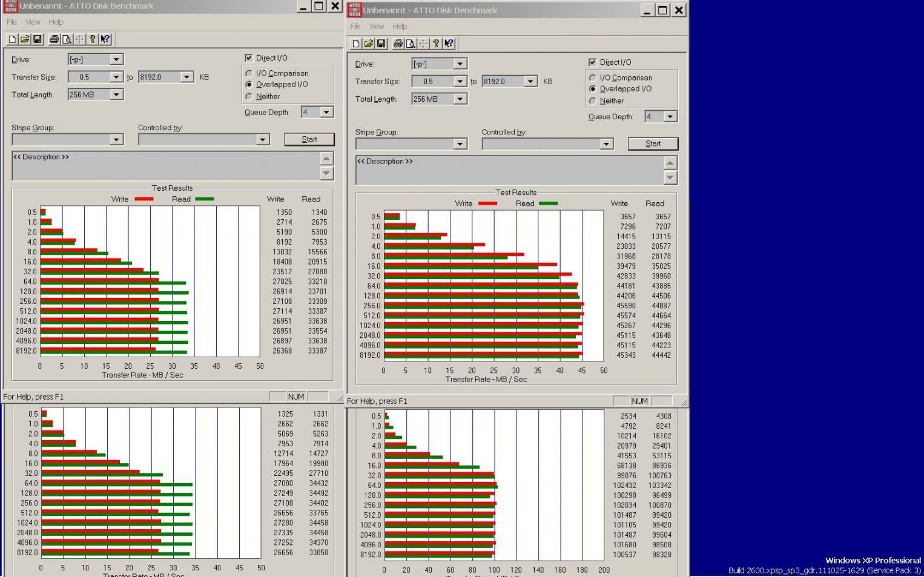Open File menu in left ATTO window
The width and height of the screenshot is (924, 577).
(x=12, y=22)
